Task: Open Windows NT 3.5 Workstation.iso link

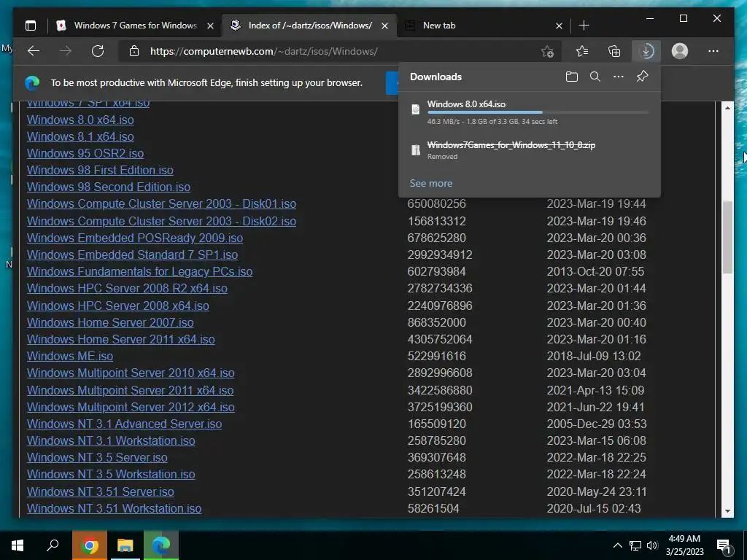Action: point(111,474)
